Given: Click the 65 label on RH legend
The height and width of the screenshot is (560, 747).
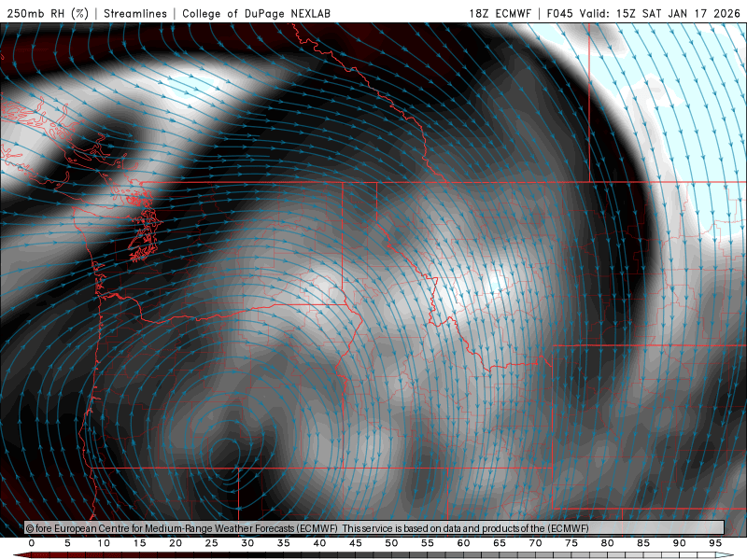Looking at the screenshot, I should [x=500, y=543].
